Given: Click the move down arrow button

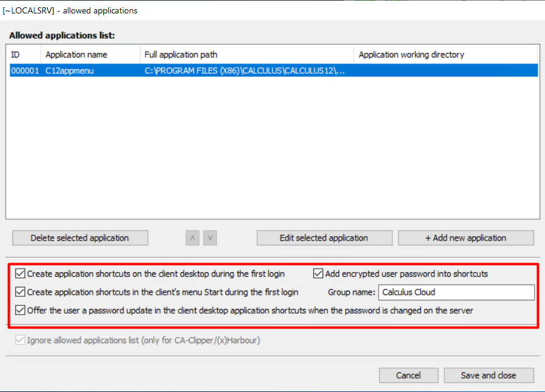Looking at the screenshot, I should (210, 238).
